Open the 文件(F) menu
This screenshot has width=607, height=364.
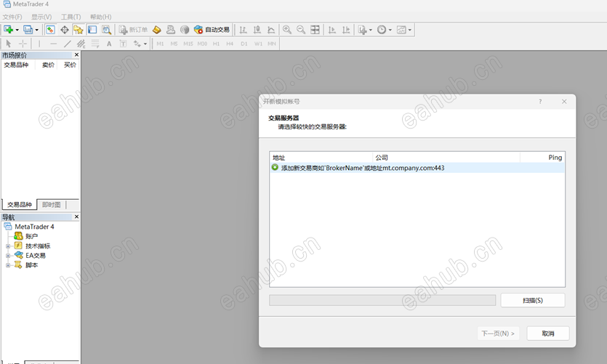point(12,17)
